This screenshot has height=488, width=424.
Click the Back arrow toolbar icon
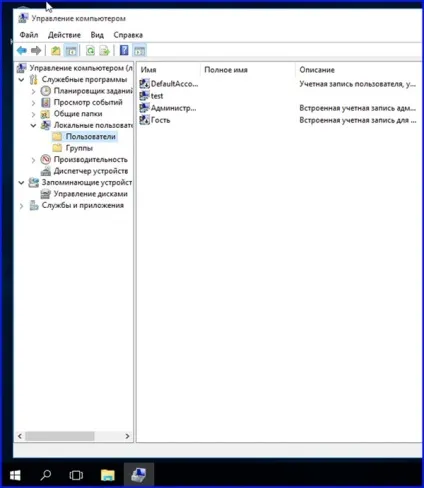click(22, 51)
